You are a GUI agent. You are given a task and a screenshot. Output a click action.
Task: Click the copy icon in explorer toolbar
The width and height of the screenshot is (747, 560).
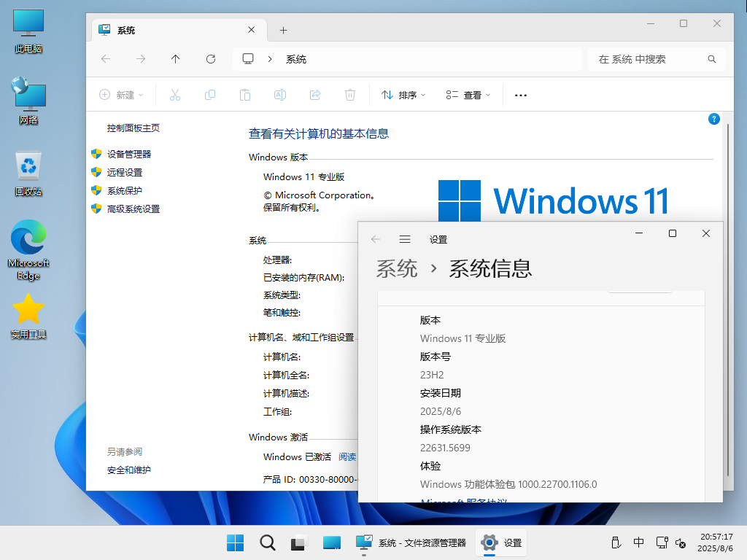pos(210,96)
